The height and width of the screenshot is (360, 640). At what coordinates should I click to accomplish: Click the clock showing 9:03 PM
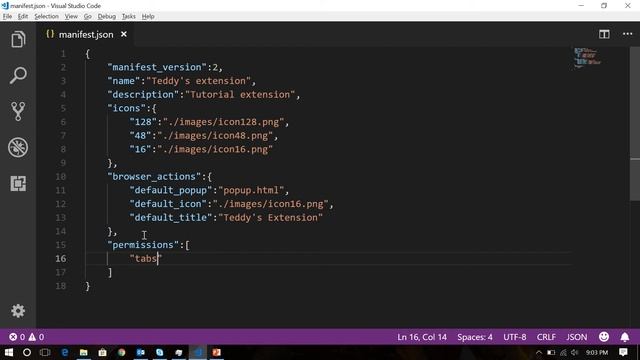[x=597, y=353]
